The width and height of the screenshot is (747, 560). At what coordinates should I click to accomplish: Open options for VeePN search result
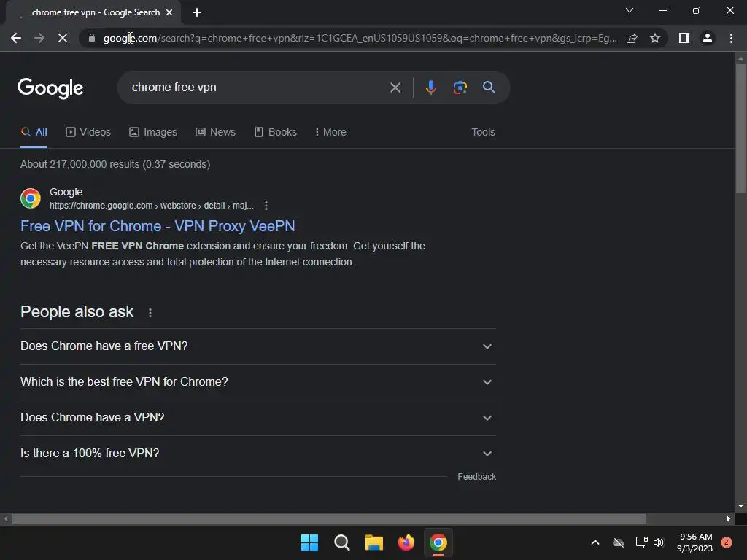(x=266, y=206)
